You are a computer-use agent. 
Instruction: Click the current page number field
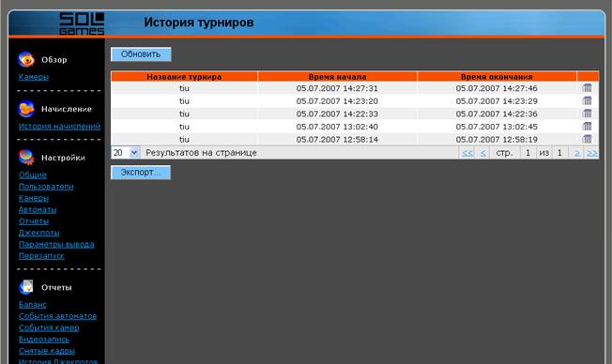point(528,153)
